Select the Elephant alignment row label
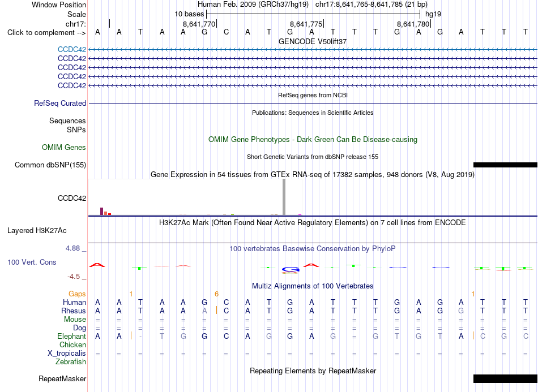The width and height of the screenshot is (538, 392). pyautogui.click(x=71, y=337)
